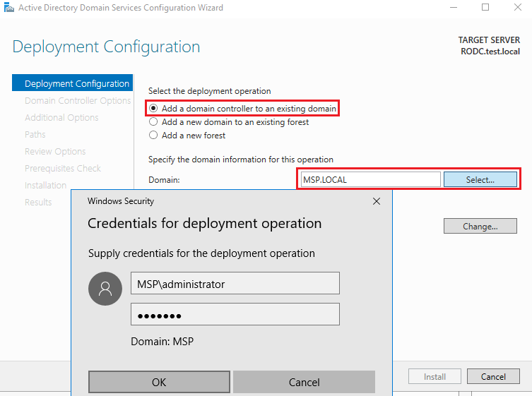Click the wizard app icon in title bar
532x396 pixels.
coord(8,8)
